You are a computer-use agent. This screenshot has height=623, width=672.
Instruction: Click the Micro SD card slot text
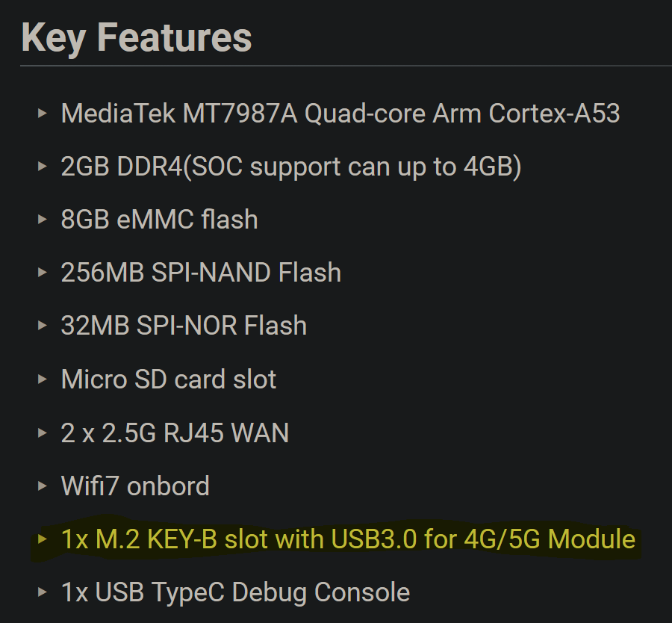[169, 379]
